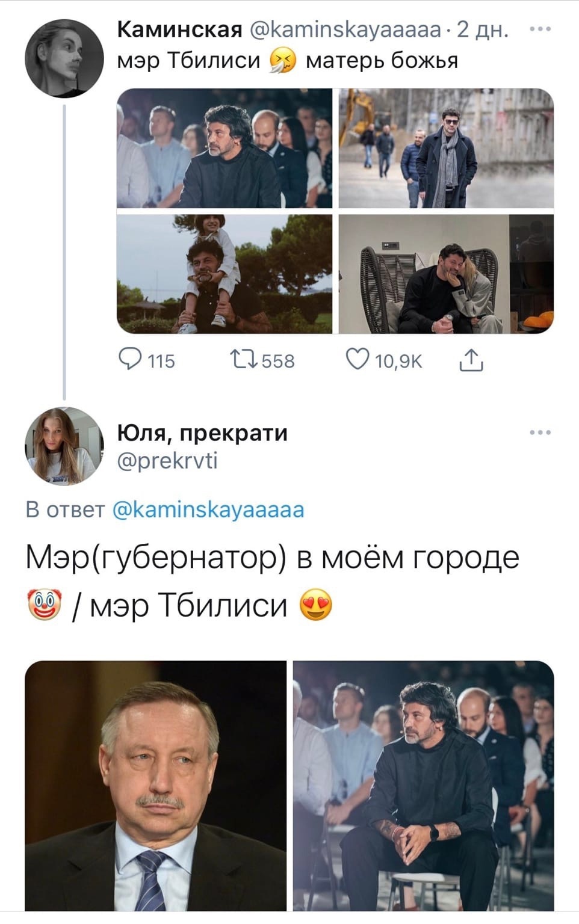Viewport: 579px width, 924px height.
Task: Open the @prekrvti handle
Action: coord(167,460)
